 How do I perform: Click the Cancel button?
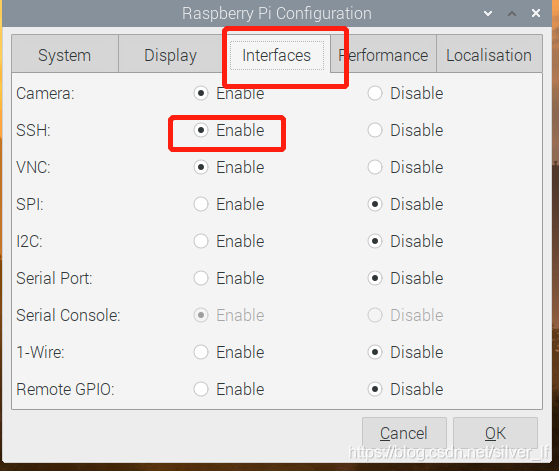(x=404, y=433)
